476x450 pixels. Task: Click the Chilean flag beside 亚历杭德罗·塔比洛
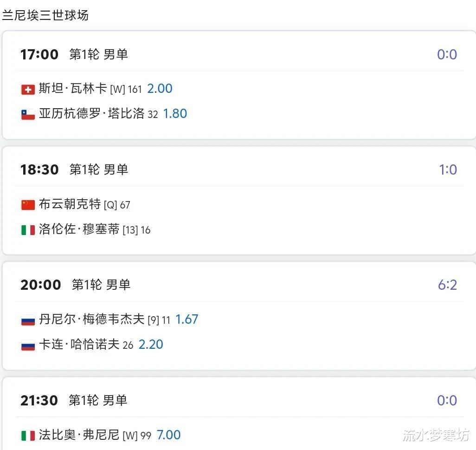click(28, 115)
